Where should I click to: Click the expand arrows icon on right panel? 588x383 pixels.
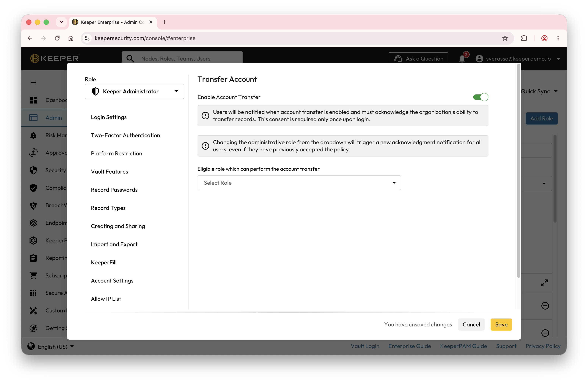coord(544,283)
